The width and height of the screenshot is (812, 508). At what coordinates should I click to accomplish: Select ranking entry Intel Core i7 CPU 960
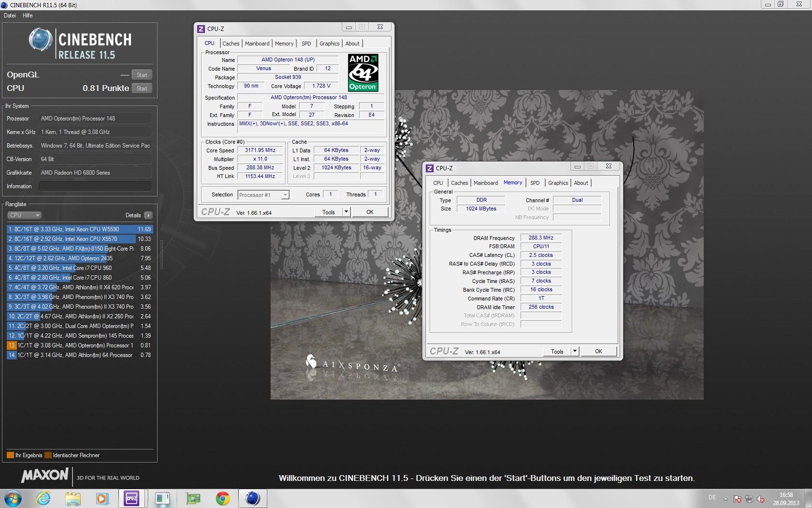coord(80,268)
